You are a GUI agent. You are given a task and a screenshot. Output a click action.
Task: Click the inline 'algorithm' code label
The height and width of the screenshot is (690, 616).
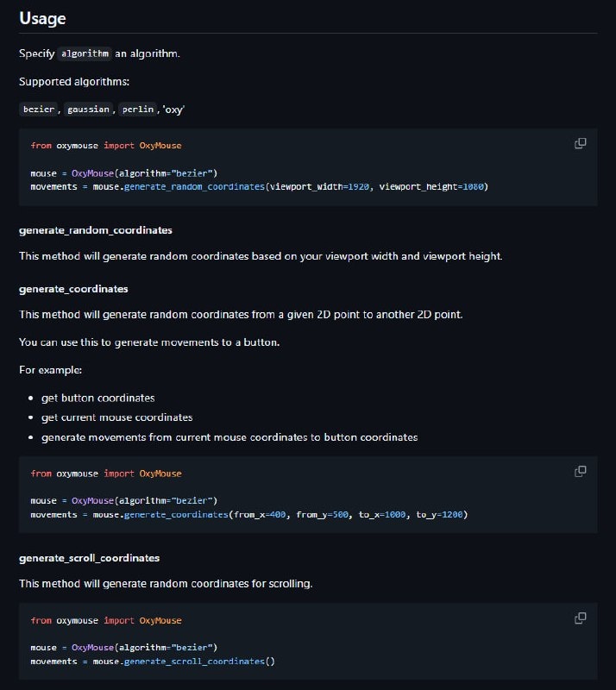point(85,53)
